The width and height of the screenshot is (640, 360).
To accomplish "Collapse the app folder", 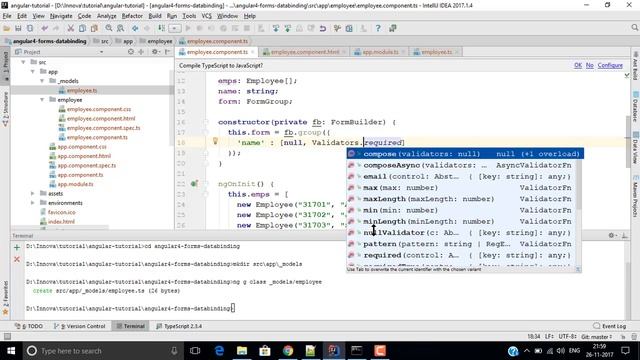I will coord(33,71).
